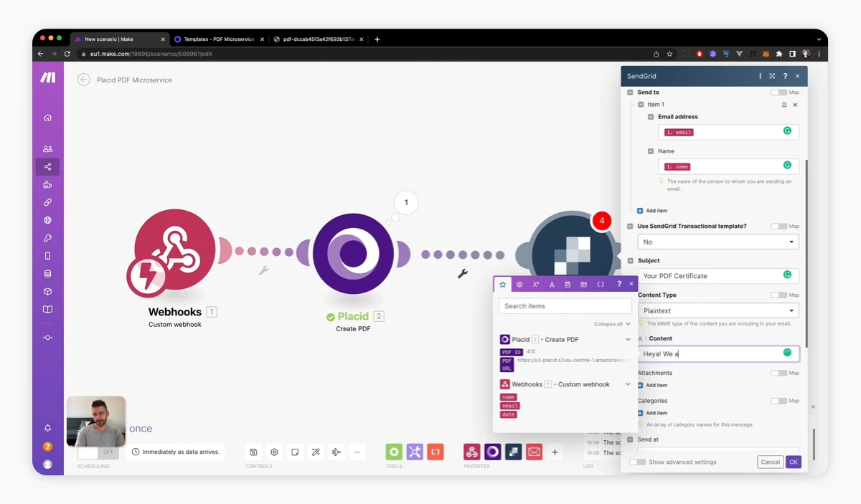Add the red Email favorite module
The width and height of the screenshot is (861, 504).
[534, 452]
